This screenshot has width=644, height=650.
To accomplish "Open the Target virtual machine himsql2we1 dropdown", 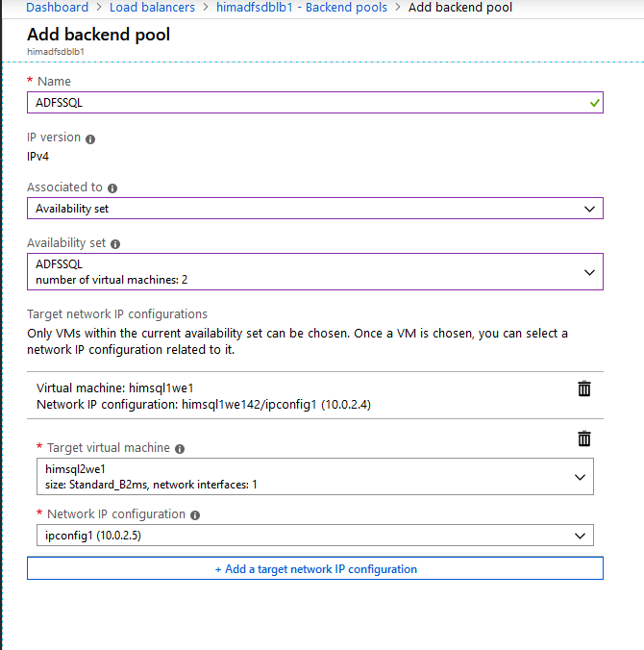I will tap(315, 476).
